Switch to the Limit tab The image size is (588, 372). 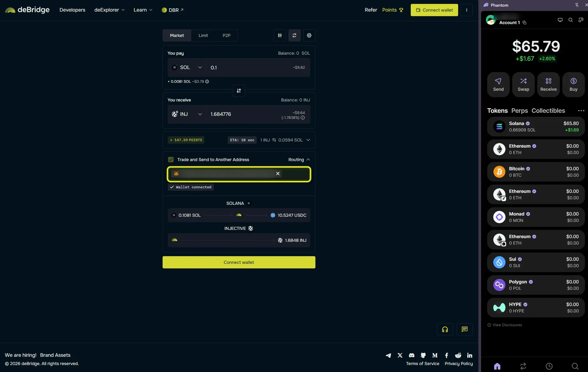(x=203, y=36)
